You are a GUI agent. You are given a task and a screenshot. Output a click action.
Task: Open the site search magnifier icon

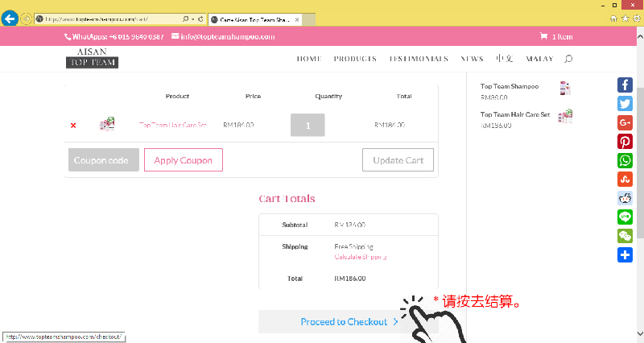tap(568, 59)
